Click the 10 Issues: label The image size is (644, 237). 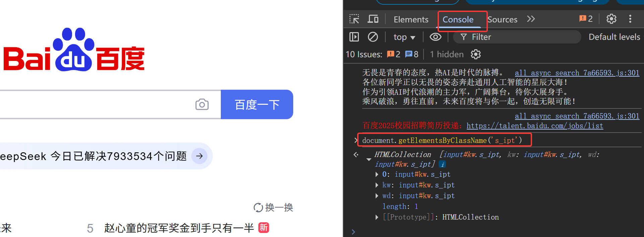(x=364, y=54)
